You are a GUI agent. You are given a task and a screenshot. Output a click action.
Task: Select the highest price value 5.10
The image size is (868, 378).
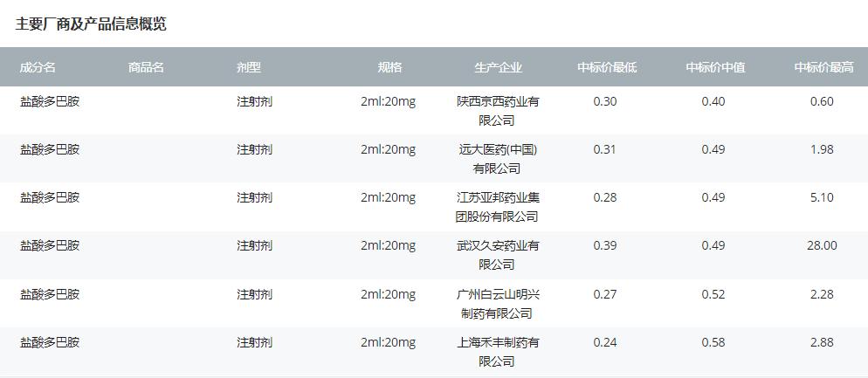coord(822,197)
